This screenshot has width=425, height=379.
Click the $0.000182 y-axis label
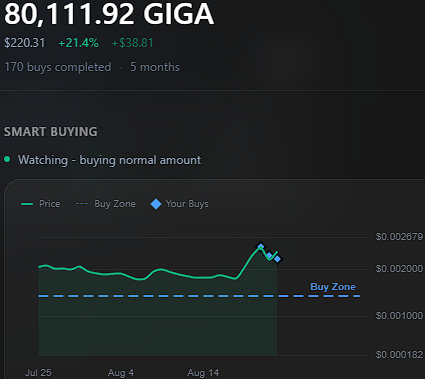pos(399,355)
